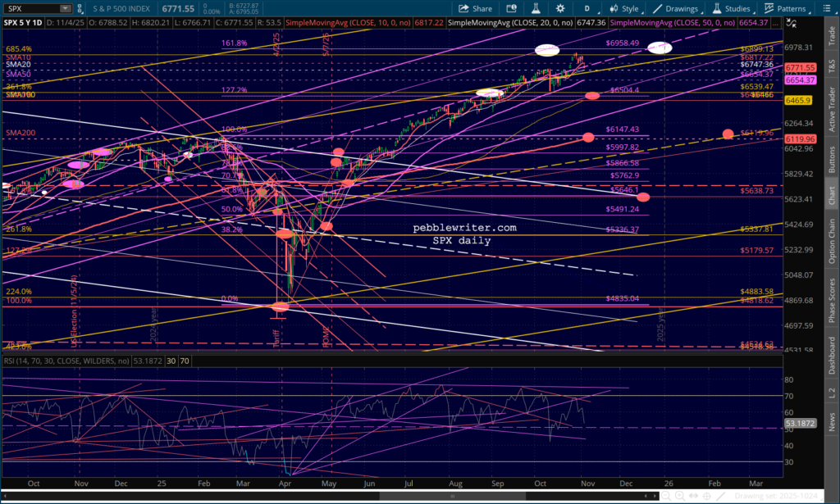Open the symbol link (clipboard) icon beside SPX
840x504 pixels.
[x=80, y=8]
